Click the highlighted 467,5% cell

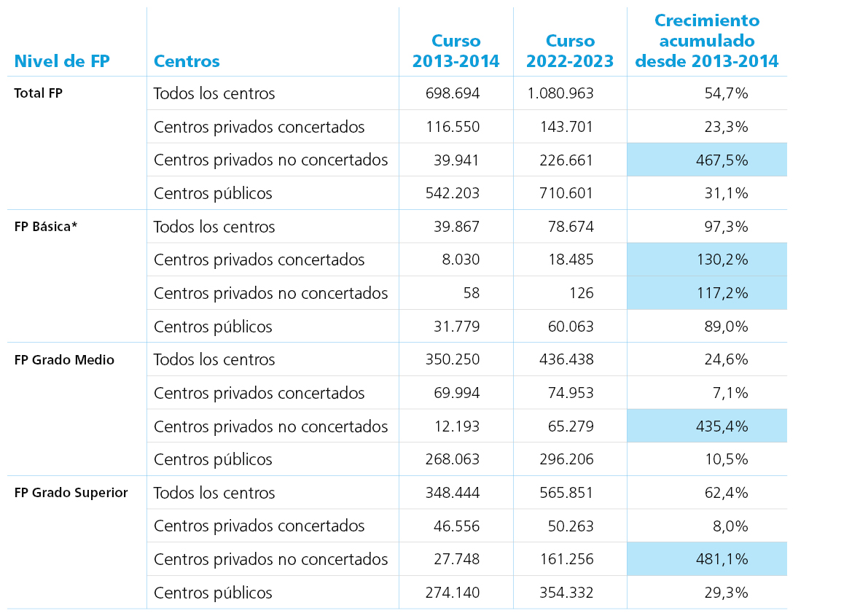[707, 160]
